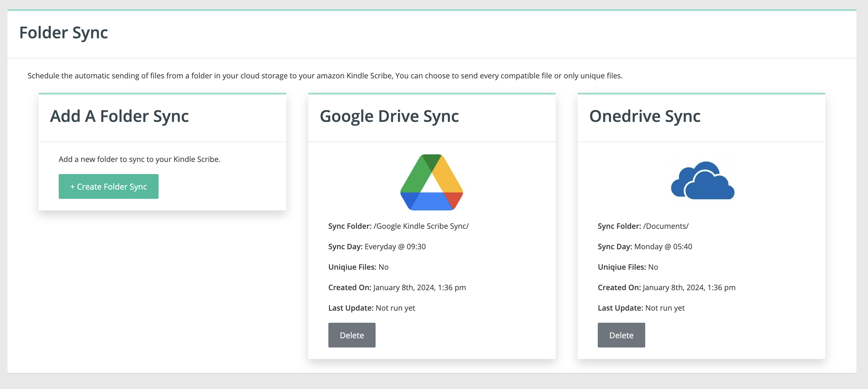Viewport: 868px width, 389px height.
Task: Click the Add A Folder Sync title
Action: tap(119, 116)
